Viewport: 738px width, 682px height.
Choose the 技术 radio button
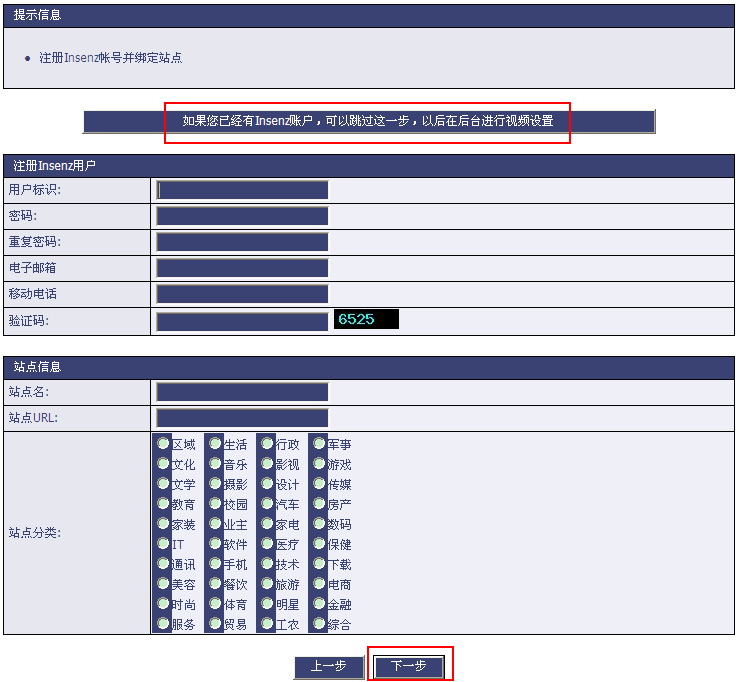(267, 563)
